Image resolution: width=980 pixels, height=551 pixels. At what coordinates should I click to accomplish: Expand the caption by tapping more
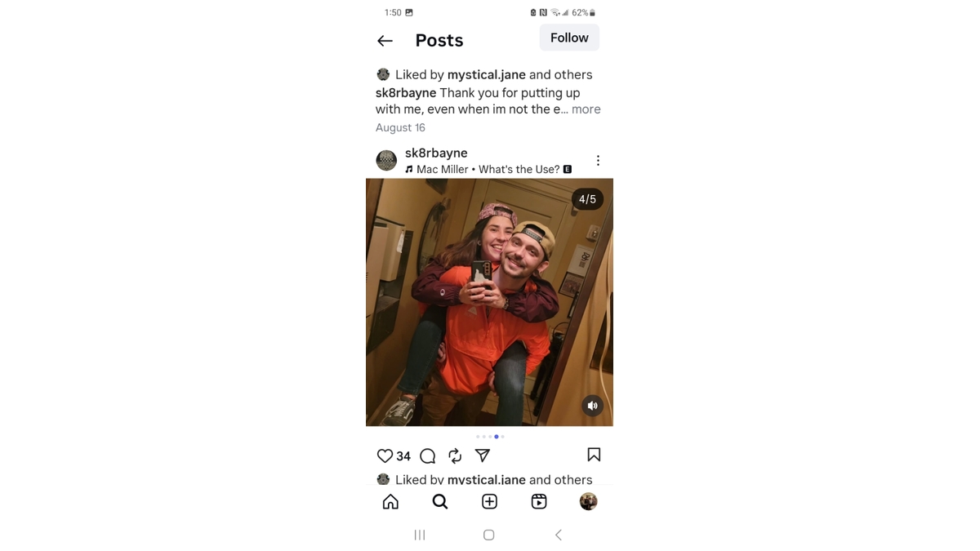tap(586, 109)
